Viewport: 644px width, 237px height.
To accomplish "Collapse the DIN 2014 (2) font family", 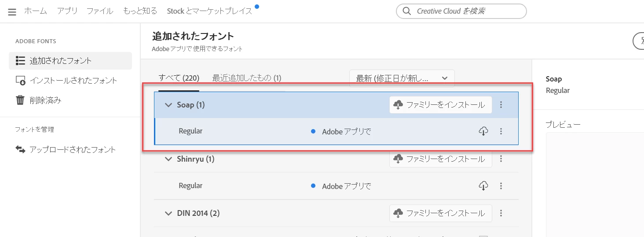I will click(x=168, y=214).
